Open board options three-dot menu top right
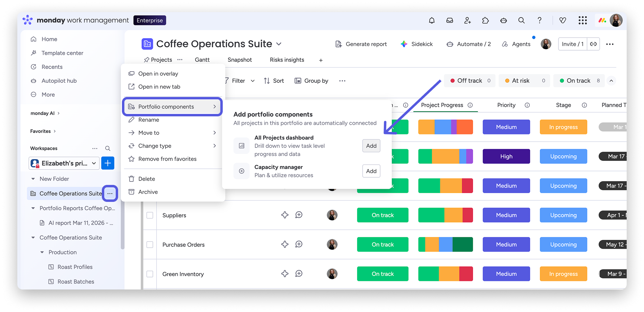Viewport: 644px width, 312px height. pos(610,44)
